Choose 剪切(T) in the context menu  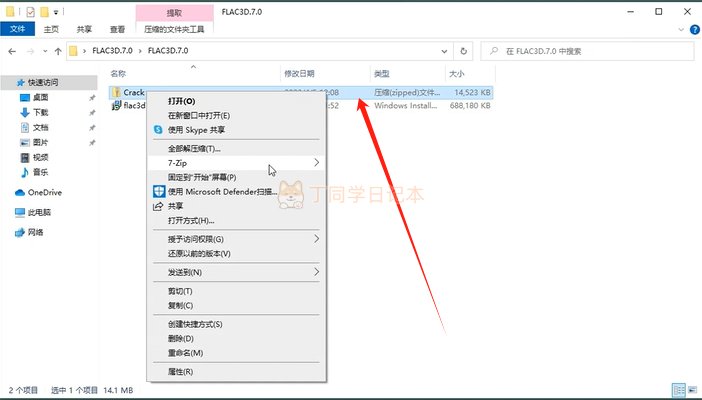click(236, 291)
